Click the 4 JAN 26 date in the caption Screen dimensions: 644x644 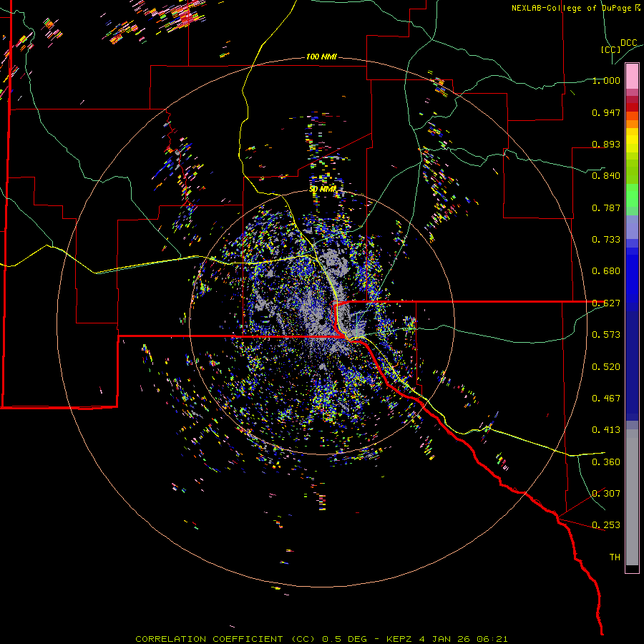[445, 639]
